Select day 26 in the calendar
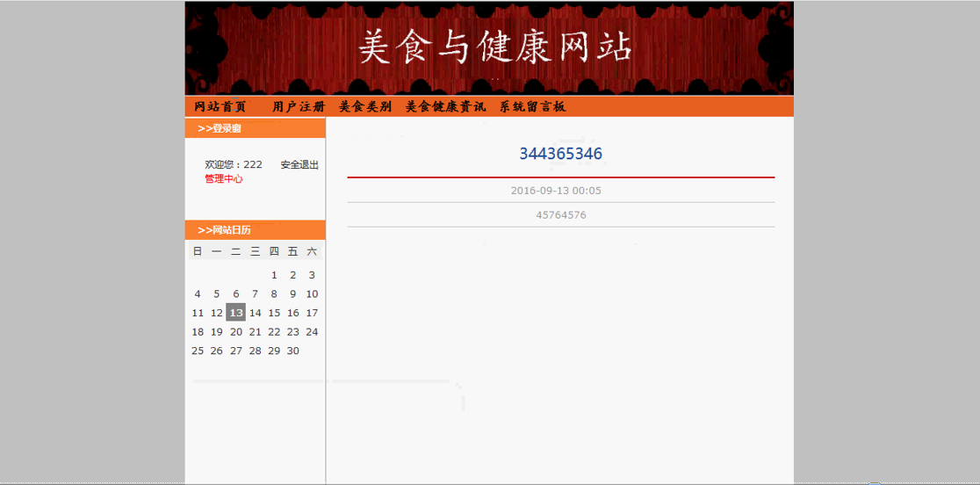Viewport: 980px width, 485px height. (x=217, y=351)
